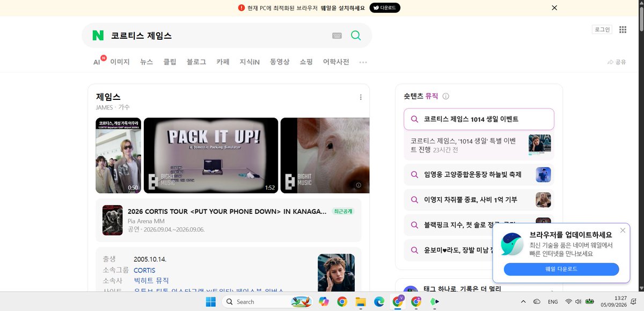Open first Google Chrome taskbar icon
The image size is (644, 311).
click(x=342, y=302)
